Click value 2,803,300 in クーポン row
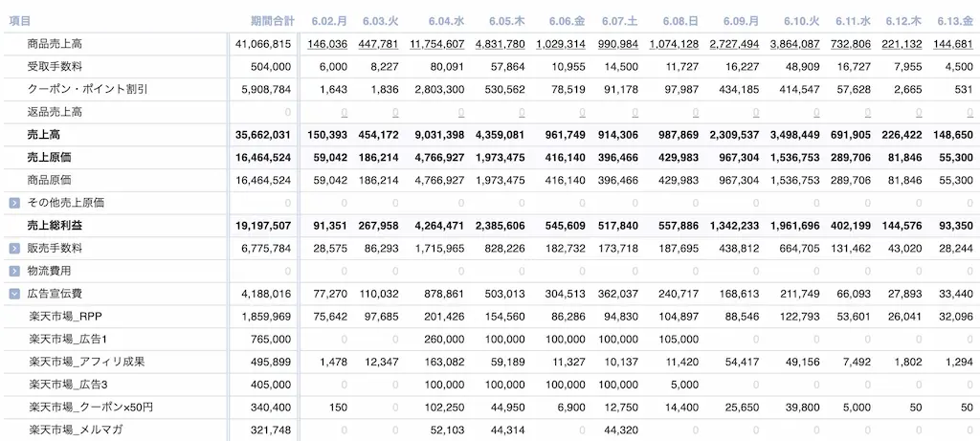The width and height of the screenshot is (980, 441). tap(439, 89)
